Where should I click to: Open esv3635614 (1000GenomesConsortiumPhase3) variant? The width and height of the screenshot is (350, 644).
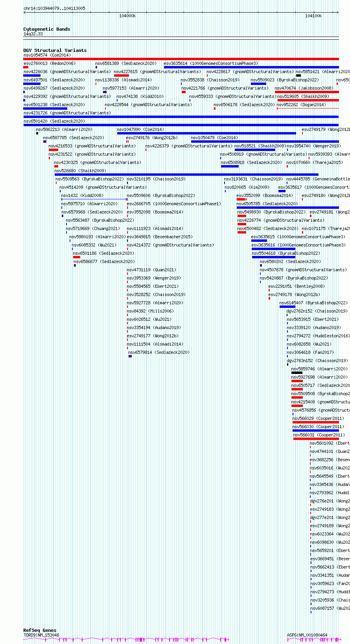coord(211,63)
